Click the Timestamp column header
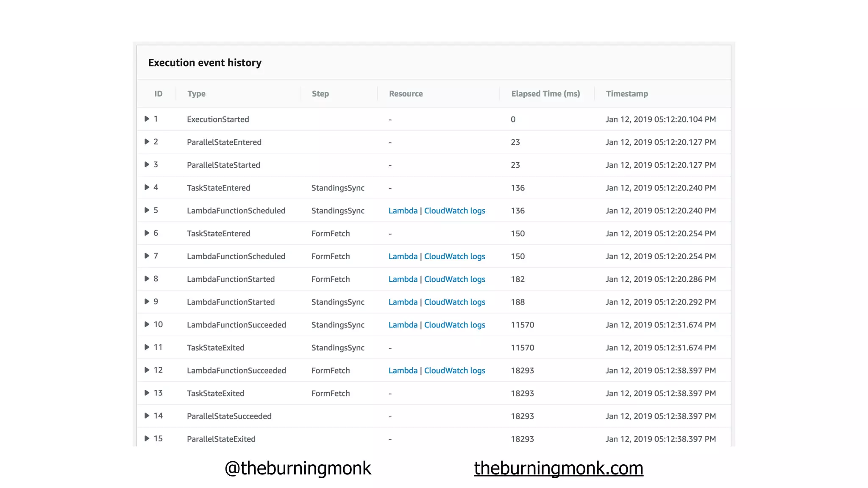Image resolution: width=868 pixels, height=488 pixels. point(627,94)
